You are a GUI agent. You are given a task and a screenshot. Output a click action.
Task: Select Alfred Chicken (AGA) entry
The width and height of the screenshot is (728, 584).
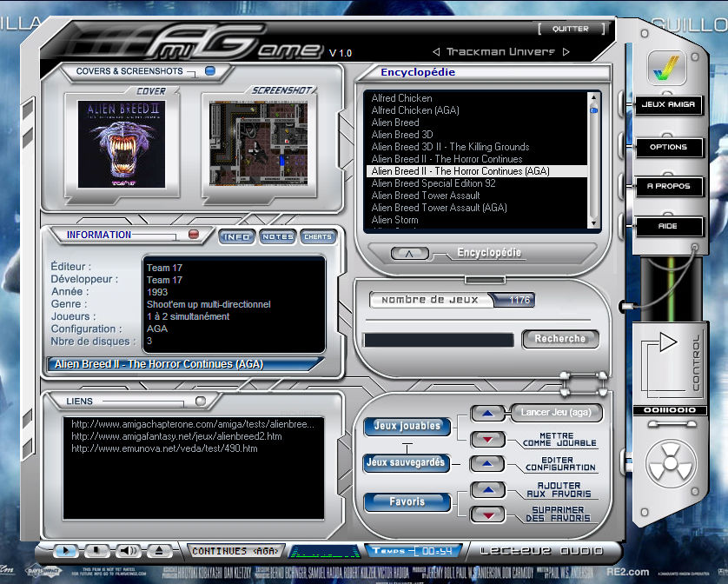click(415, 110)
